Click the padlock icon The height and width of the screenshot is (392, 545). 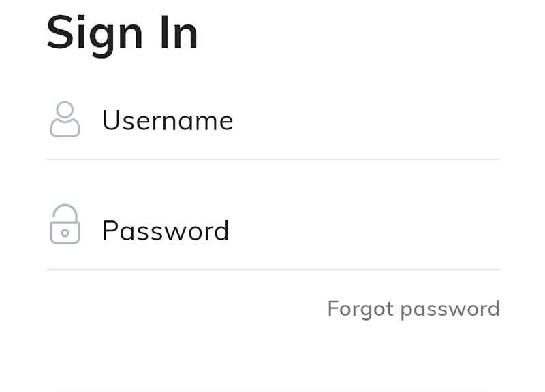tap(65, 224)
